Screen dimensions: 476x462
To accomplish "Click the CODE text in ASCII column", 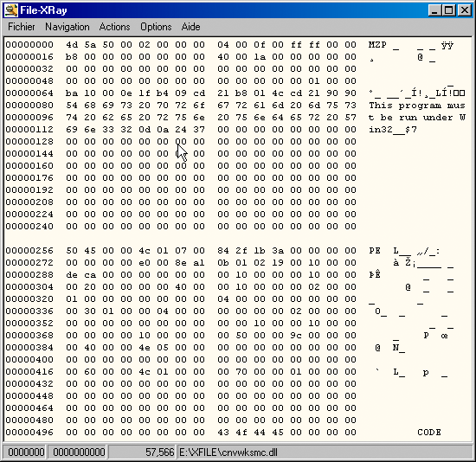I will coord(429,433).
